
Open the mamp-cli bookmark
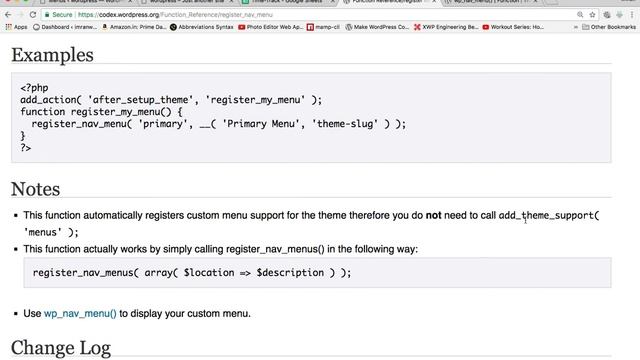pyautogui.click(x=323, y=27)
